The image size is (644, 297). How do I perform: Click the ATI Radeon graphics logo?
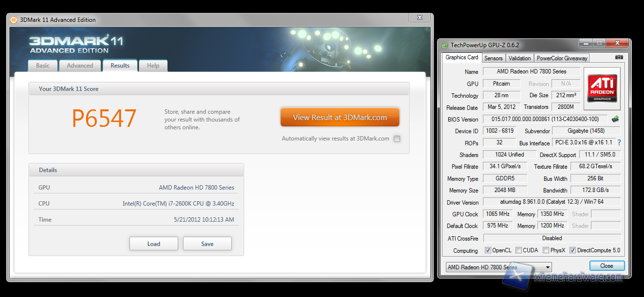click(x=603, y=88)
